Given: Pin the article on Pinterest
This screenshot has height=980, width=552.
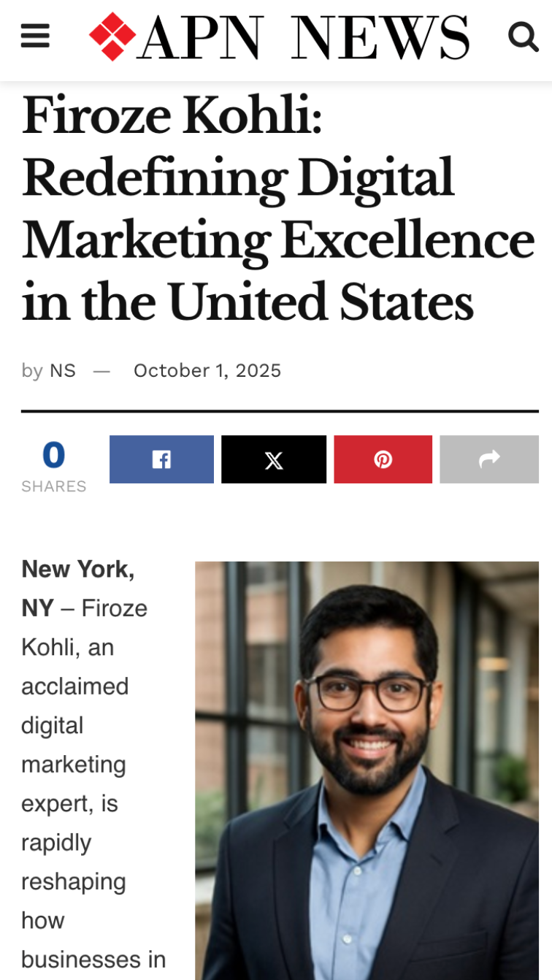Looking at the screenshot, I should point(383,459).
